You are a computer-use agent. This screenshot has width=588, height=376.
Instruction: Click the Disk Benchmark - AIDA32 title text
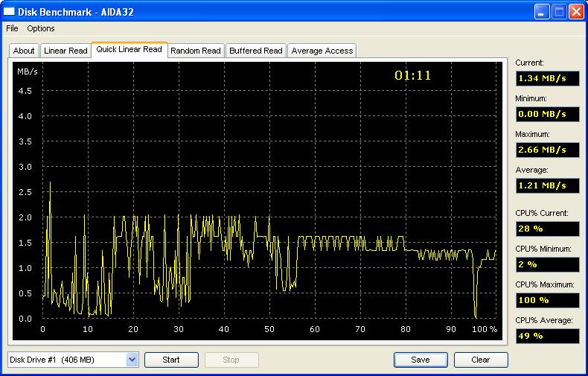point(76,12)
